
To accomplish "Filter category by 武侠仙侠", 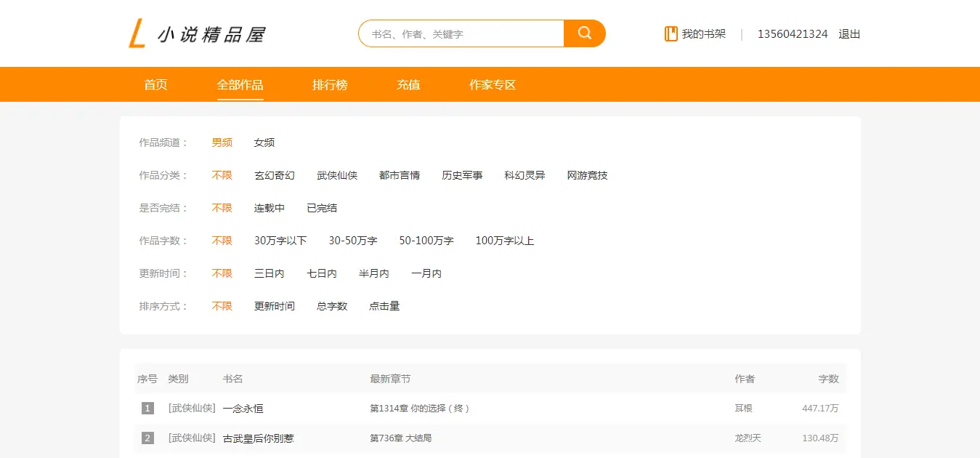I will coord(337,175).
